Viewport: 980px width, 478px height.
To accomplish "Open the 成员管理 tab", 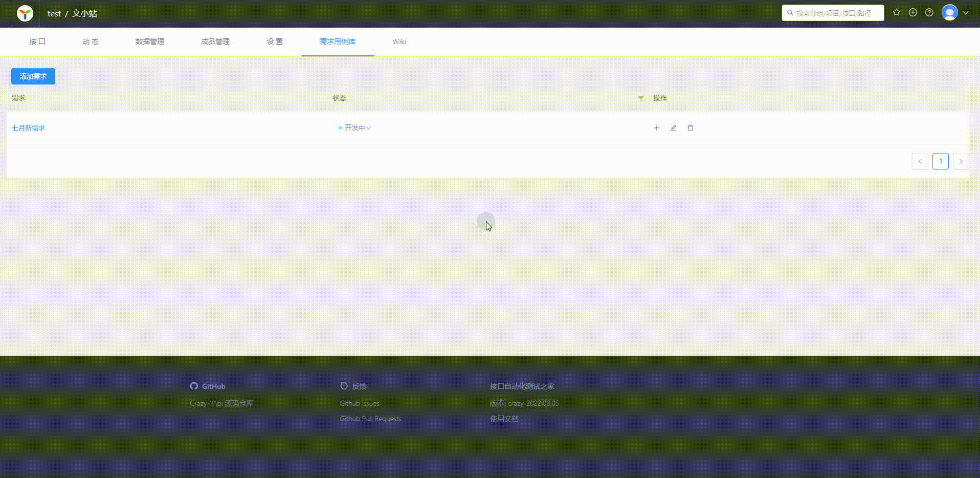I will 215,41.
